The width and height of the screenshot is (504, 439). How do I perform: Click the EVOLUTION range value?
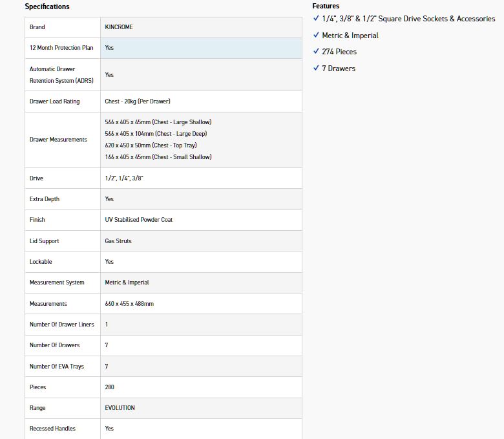point(120,408)
